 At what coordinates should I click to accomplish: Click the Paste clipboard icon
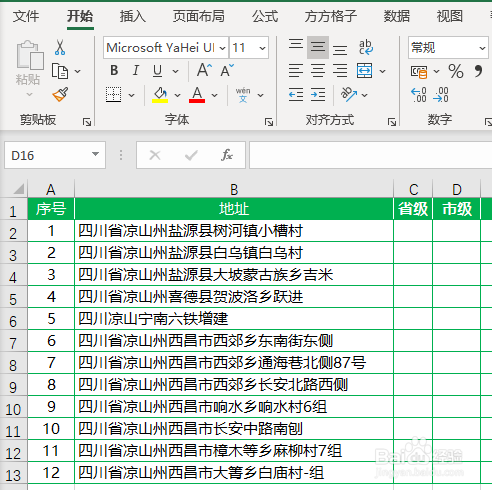point(29,55)
